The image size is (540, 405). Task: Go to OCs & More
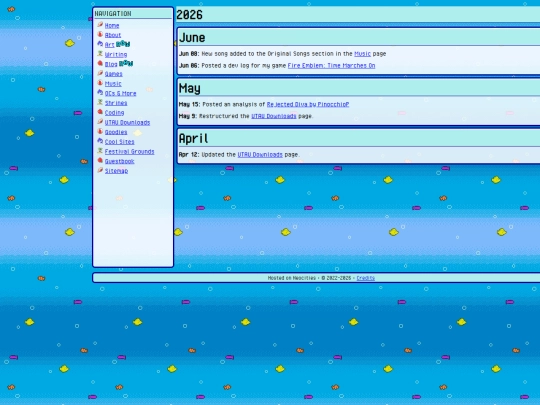[121, 93]
